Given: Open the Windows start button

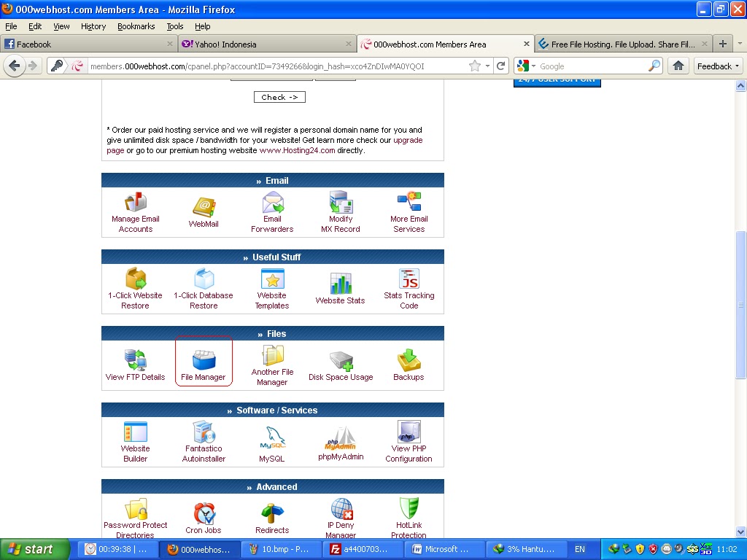Looking at the screenshot, I should pos(35,549).
